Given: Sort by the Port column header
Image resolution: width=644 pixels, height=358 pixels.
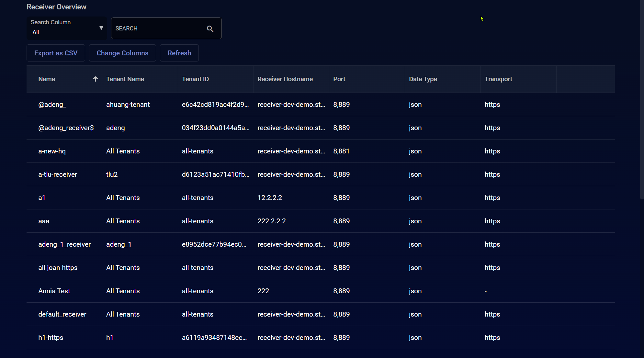Looking at the screenshot, I should 339,79.
